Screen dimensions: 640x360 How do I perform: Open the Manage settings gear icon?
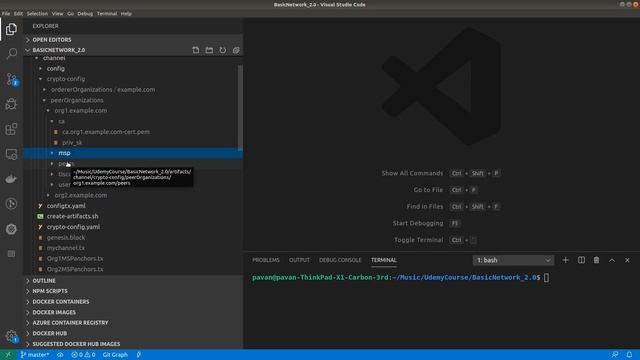[x=11, y=336]
